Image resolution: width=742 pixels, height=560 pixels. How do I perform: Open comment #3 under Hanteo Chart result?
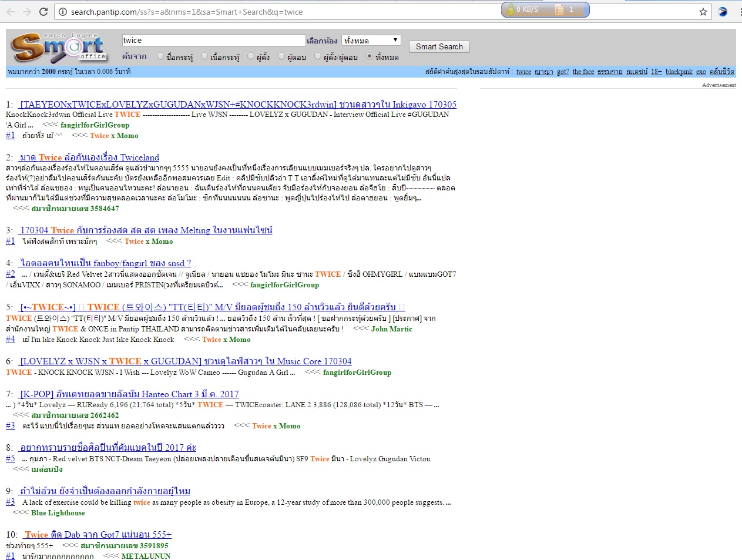tap(11, 425)
